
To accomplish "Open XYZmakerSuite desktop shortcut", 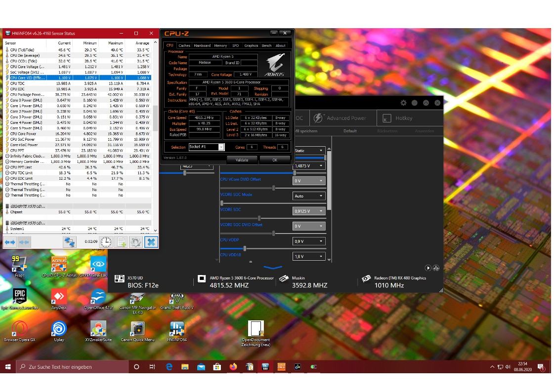I will [x=98, y=331].
